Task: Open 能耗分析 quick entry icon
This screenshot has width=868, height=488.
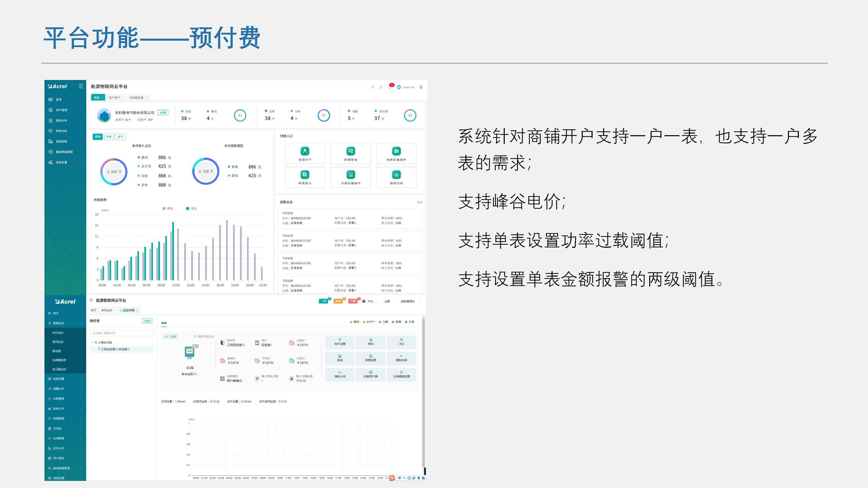Action: [396, 175]
